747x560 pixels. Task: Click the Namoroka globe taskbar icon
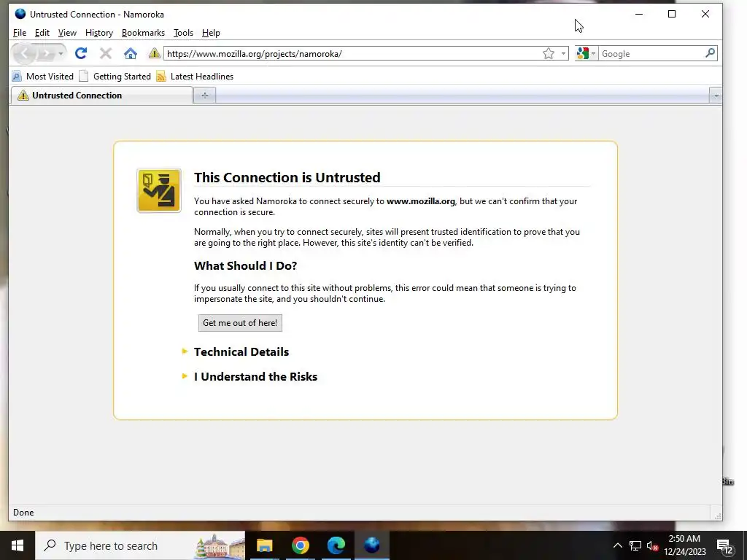pos(371,545)
